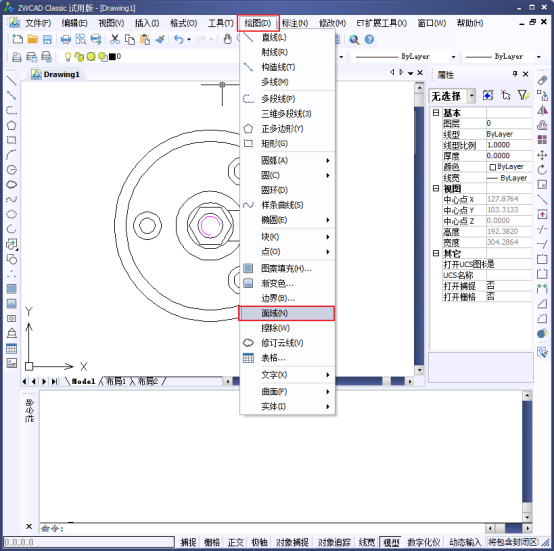This screenshot has height=551, width=554.
Task: Toggle 对象追踪 object tracking in status bar
Action: 334,542
